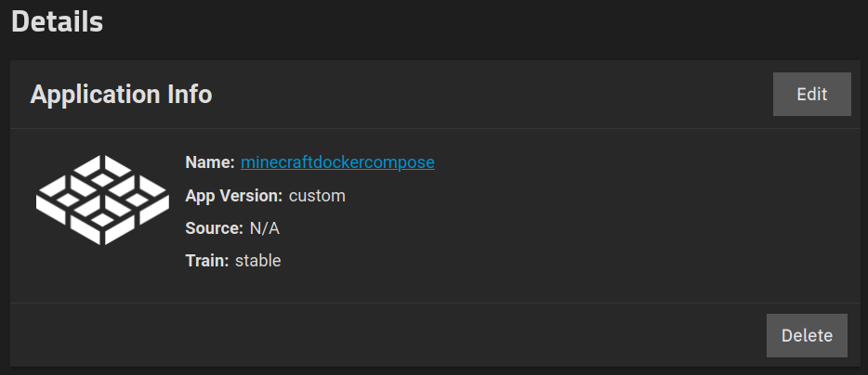Select the "custom" version value
The image size is (868, 375).
point(317,196)
